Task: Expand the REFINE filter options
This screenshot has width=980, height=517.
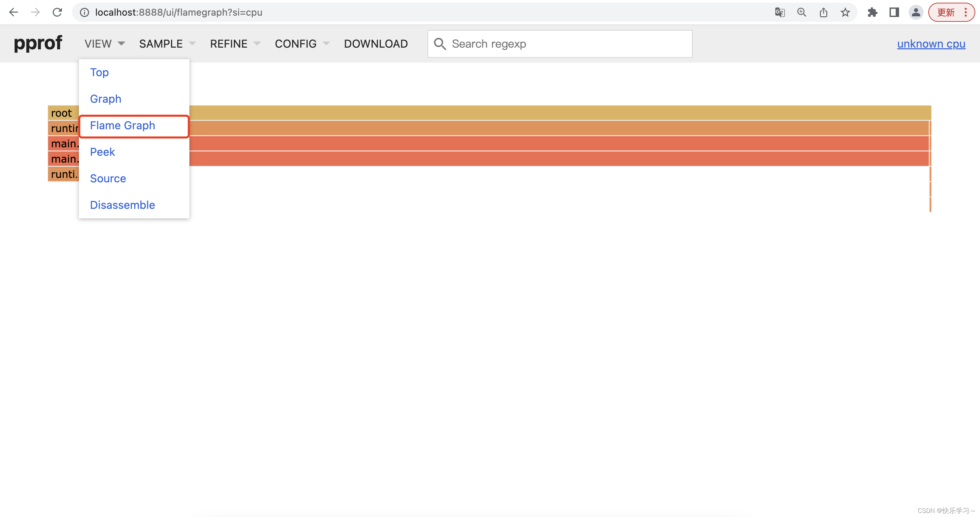Action: [235, 44]
